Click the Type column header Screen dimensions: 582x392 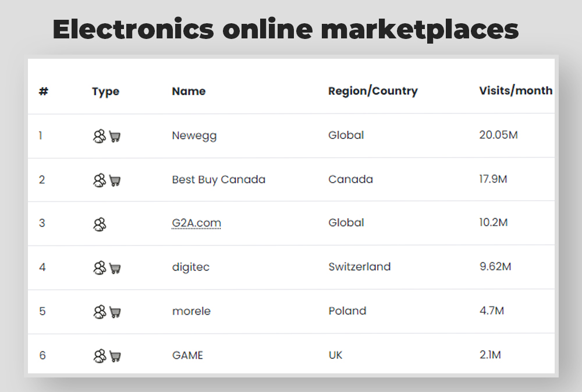(x=105, y=91)
